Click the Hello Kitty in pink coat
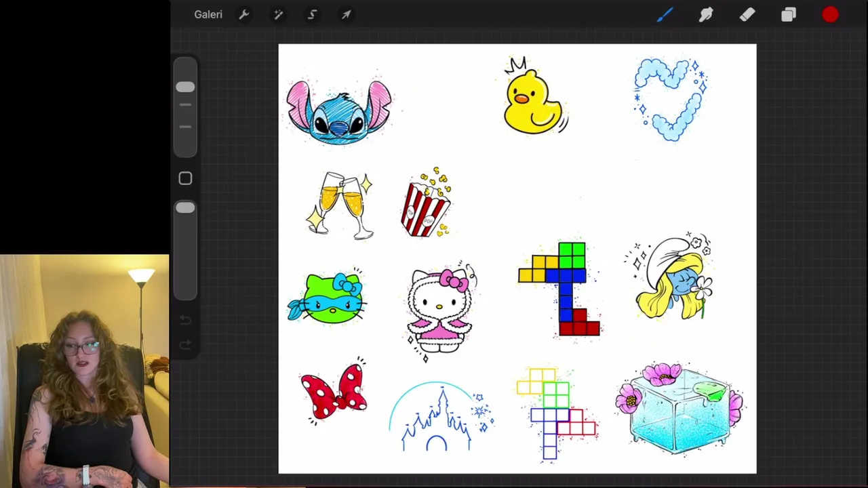Screen dimensions: 868x488 tap(441, 311)
